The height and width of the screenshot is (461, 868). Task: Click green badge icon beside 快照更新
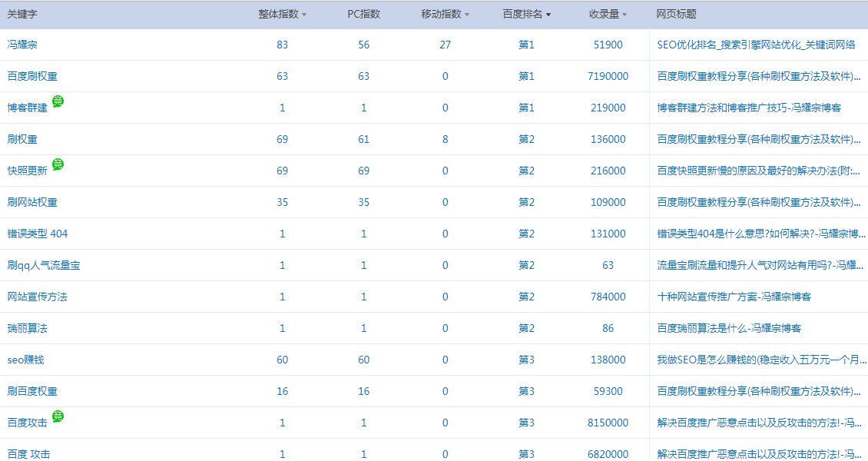point(58,164)
